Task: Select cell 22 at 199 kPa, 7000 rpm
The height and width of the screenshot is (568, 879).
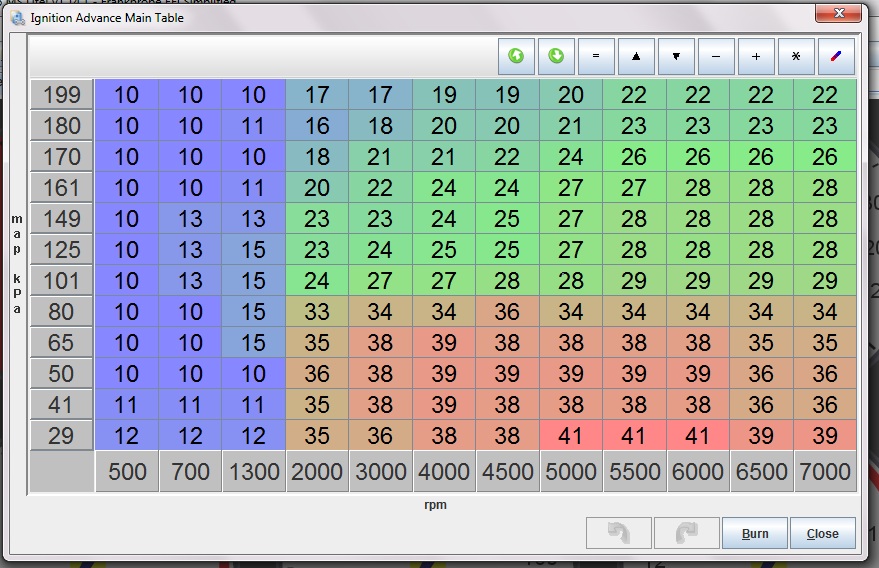Action: tap(825, 95)
